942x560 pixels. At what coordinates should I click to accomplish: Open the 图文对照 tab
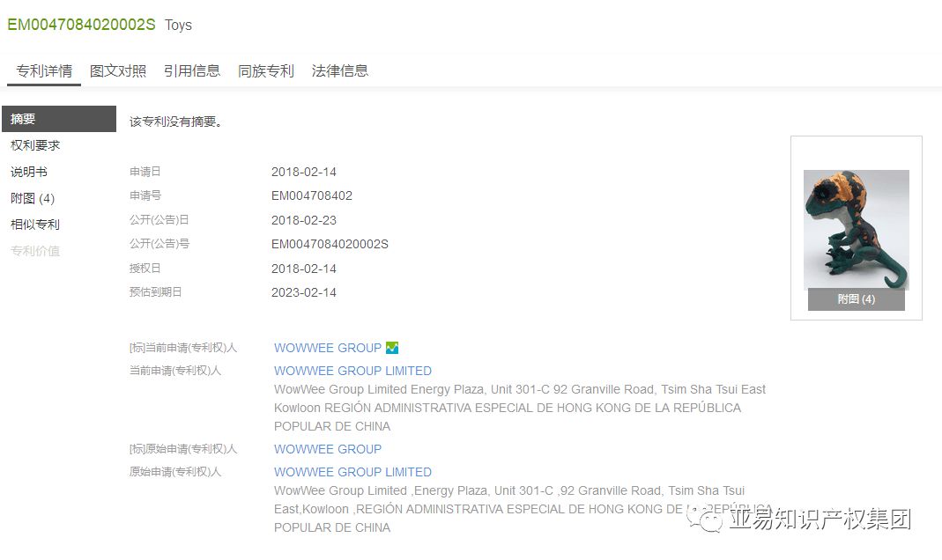click(x=118, y=71)
